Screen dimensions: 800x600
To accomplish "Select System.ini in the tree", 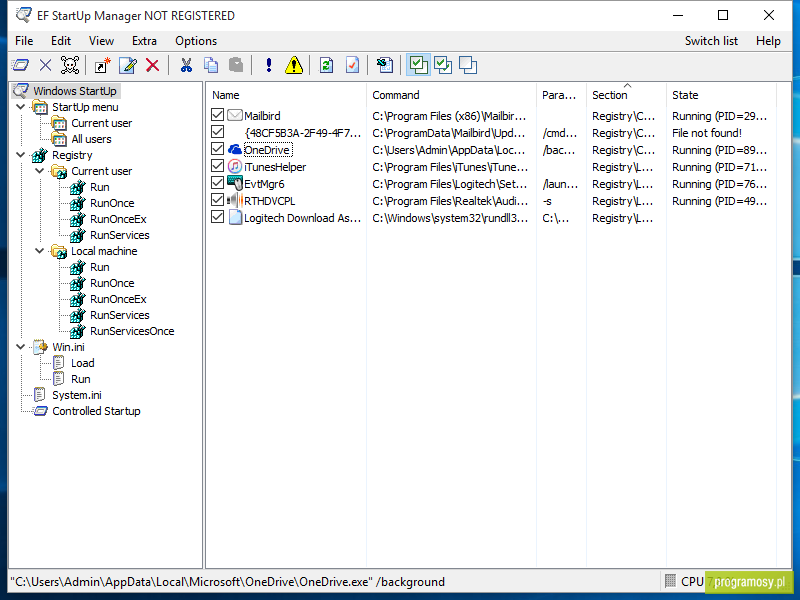I will tap(77, 395).
